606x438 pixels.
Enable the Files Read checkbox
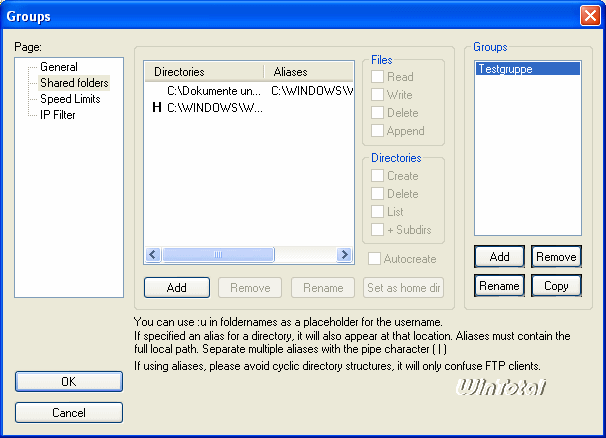377,77
